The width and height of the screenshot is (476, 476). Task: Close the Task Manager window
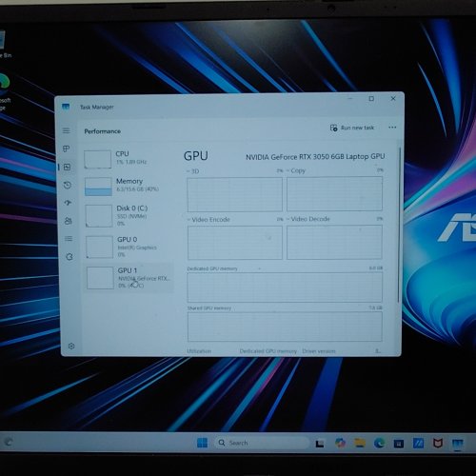point(393,98)
